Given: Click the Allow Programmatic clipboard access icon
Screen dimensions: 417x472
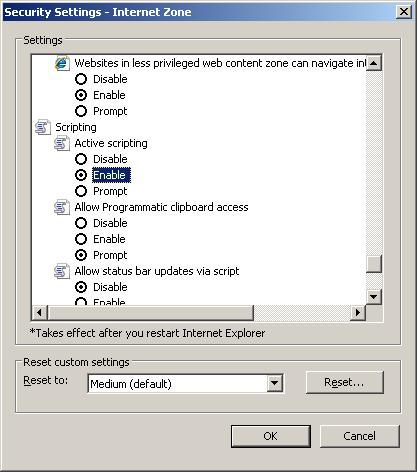Looking at the screenshot, I should [x=62, y=207].
